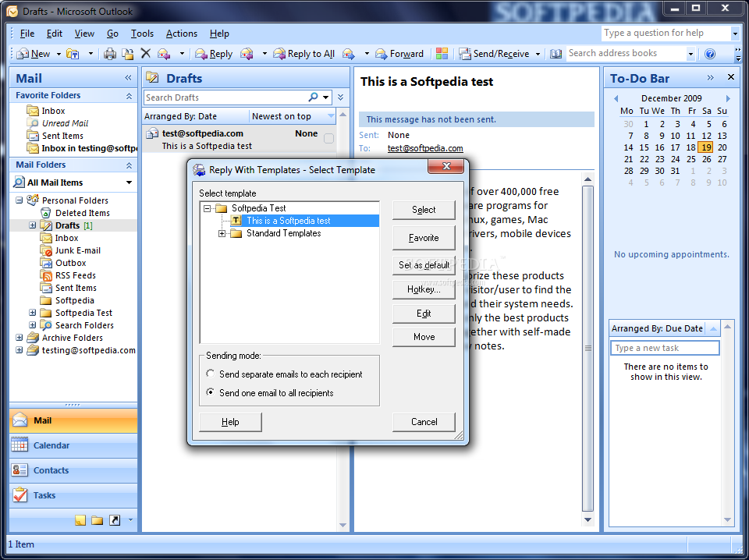The image size is (749, 560).
Task: Switch to Calendar pane
Action: pos(73,445)
